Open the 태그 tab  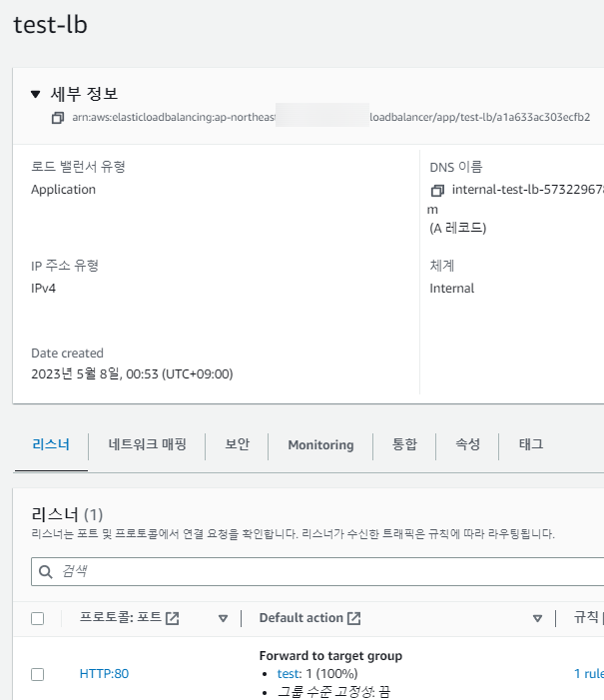[531, 444]
